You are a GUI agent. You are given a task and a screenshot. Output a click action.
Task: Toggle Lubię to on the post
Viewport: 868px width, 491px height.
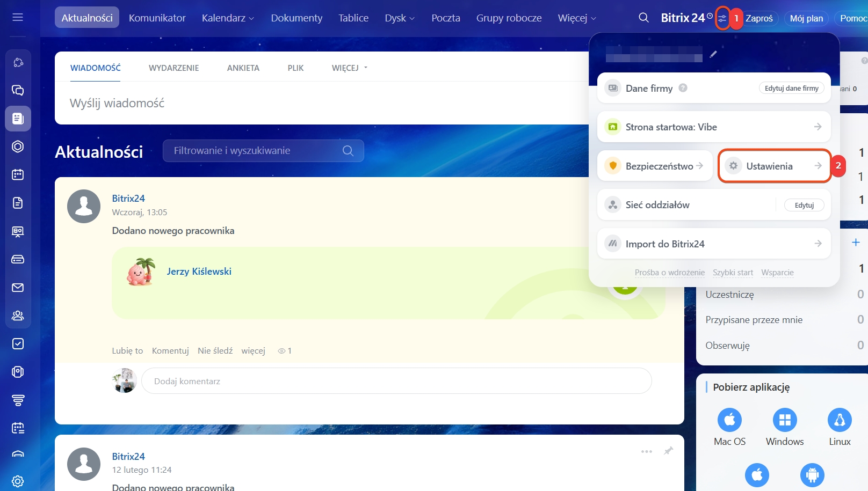(127, 351)
